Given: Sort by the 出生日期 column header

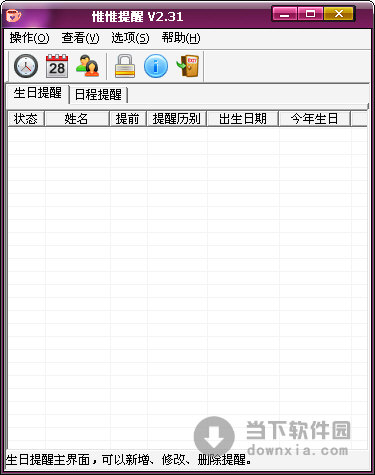Looking at the screenshot, I should pos(243,119).
